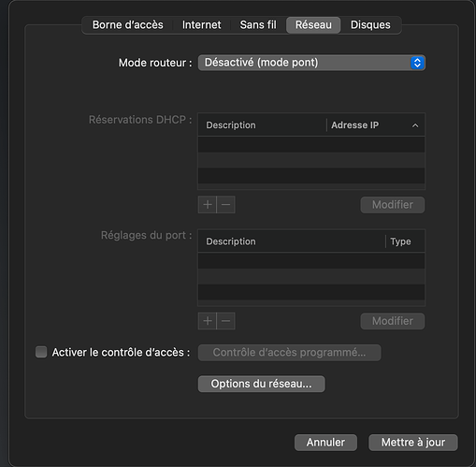Toggle the Adresse IP sort arrow
Viewport: 476px width, 467px height.
click(415, 125)
